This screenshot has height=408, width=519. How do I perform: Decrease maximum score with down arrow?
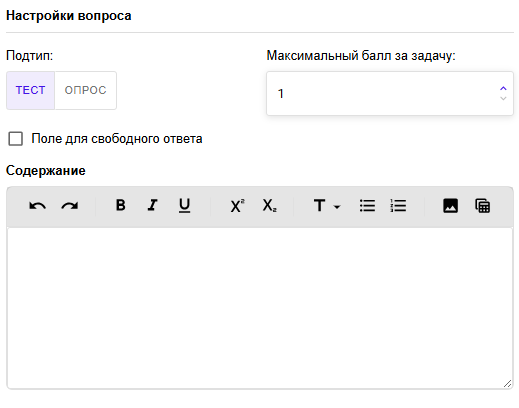pyautogui.click(x=503, y=98)
